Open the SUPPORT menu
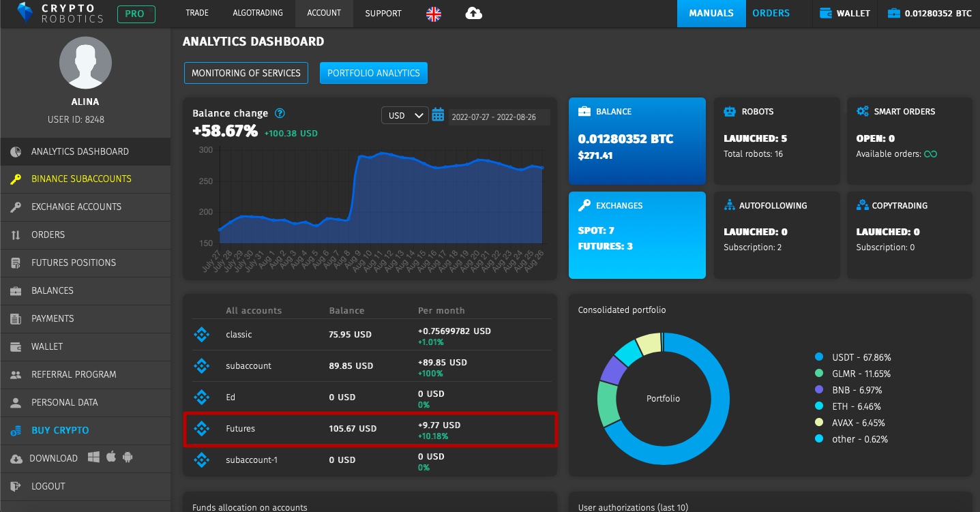This screenshot has height=512, width=980. pyautogui.click(x=383, y=13)
